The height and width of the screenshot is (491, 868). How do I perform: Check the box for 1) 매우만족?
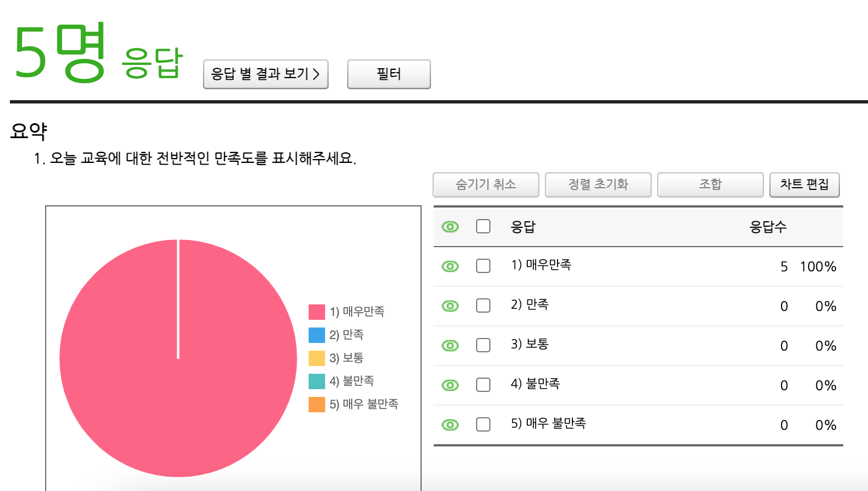483,266
